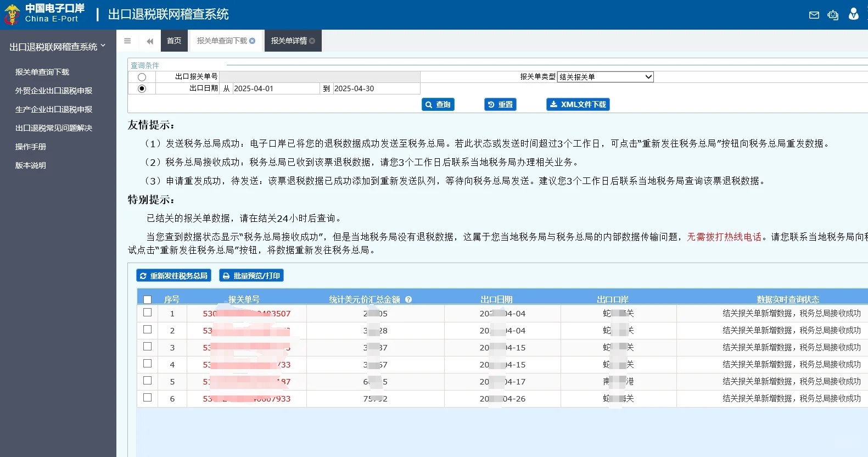Switch to the 首页 tab
The image size is (868, 457).
point(174,41)
